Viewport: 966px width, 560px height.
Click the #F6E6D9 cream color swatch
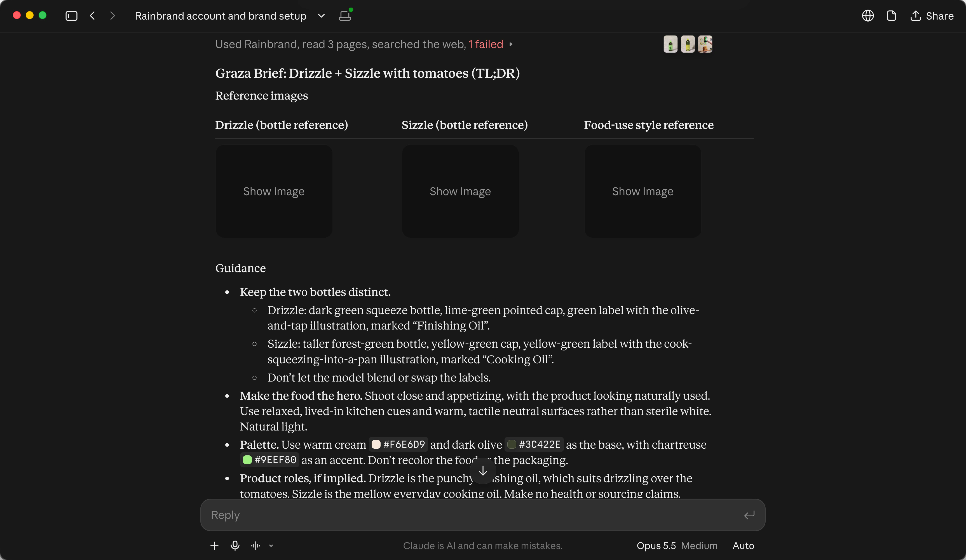[x=376, y=444]
